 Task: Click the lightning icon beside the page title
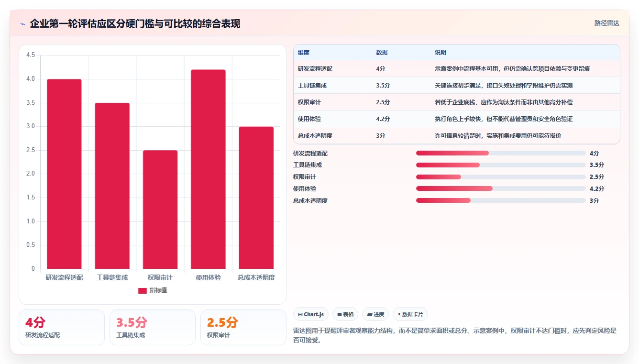pyautogui.click(x=23, y=24)
